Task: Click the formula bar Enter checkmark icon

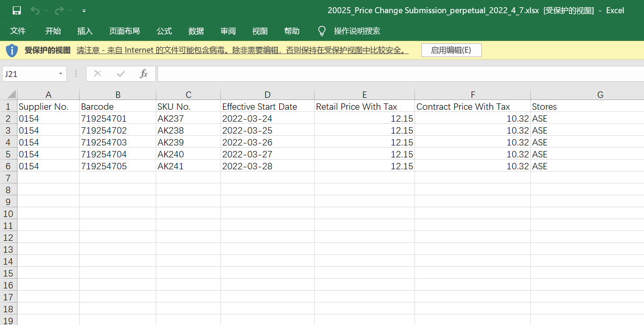Action: (x=121, y=74)
